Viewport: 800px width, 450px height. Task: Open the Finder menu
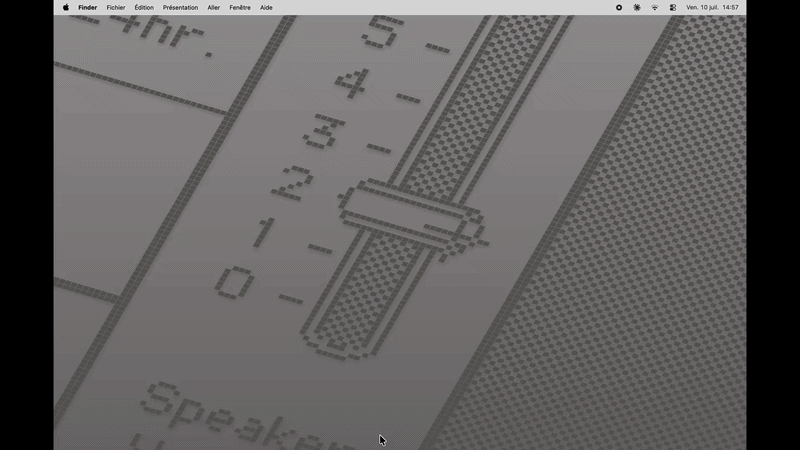pyautogui.click(x=88, y=8)
